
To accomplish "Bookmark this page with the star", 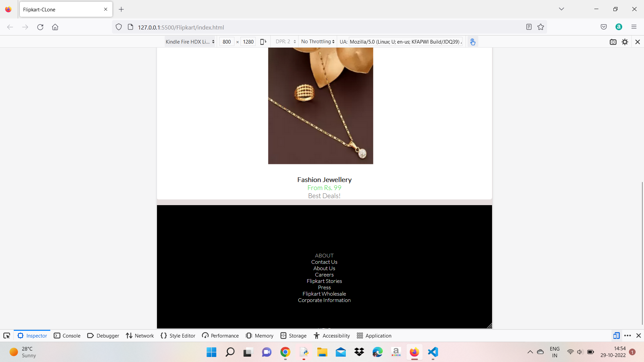I will pyautogui.click(x=541, y=27).
